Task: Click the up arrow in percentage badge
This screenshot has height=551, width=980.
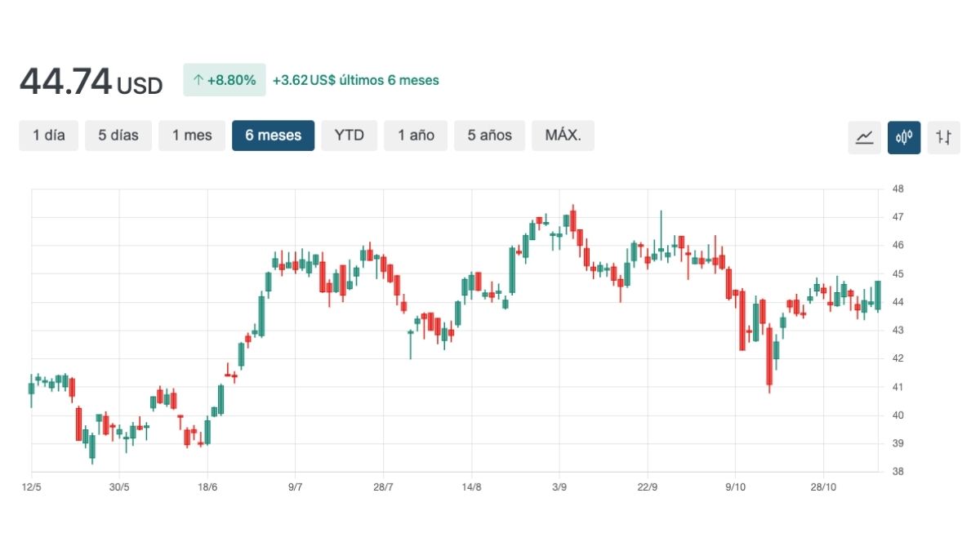Action: point(197,80)
